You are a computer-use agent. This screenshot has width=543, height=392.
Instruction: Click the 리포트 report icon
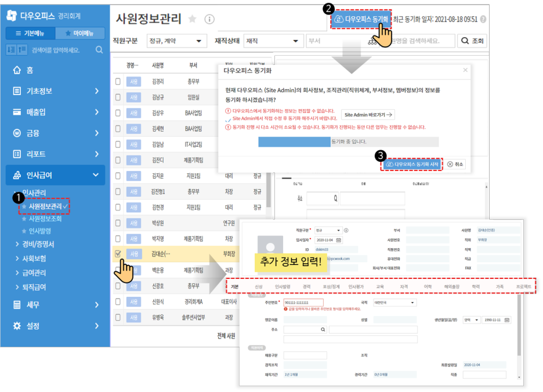point(17,154)
